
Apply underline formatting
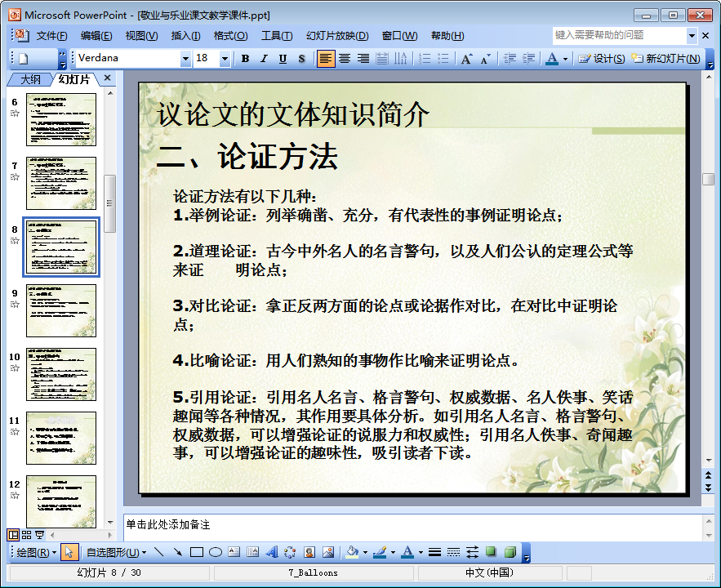283,58
